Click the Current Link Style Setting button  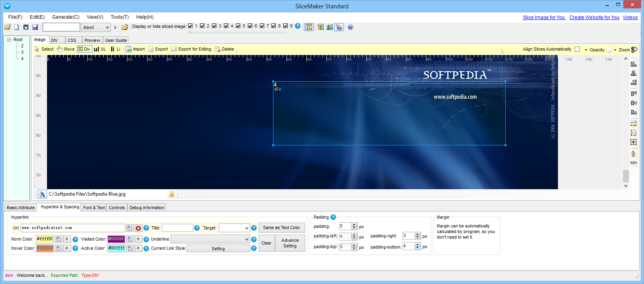218,249
